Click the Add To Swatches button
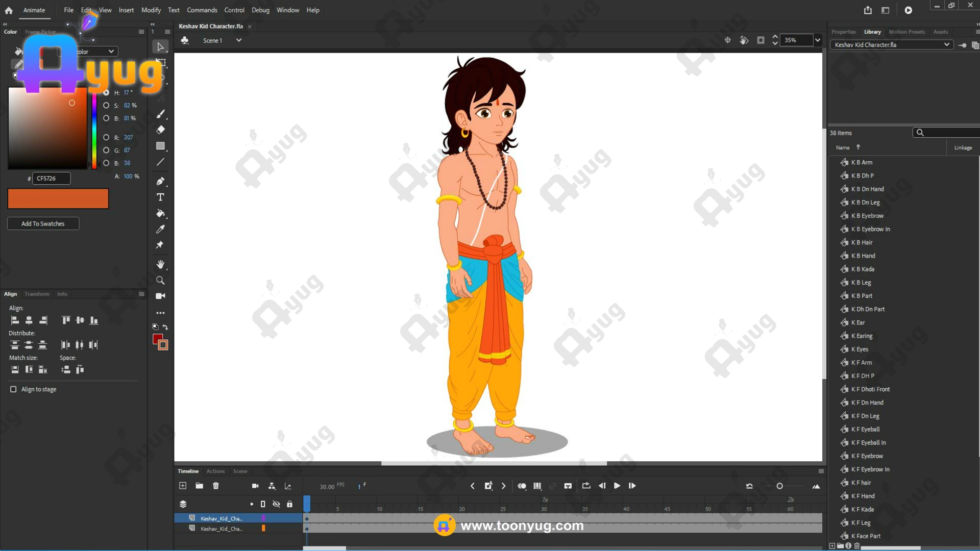Screen dimensions: 980x551 (43, 223)
